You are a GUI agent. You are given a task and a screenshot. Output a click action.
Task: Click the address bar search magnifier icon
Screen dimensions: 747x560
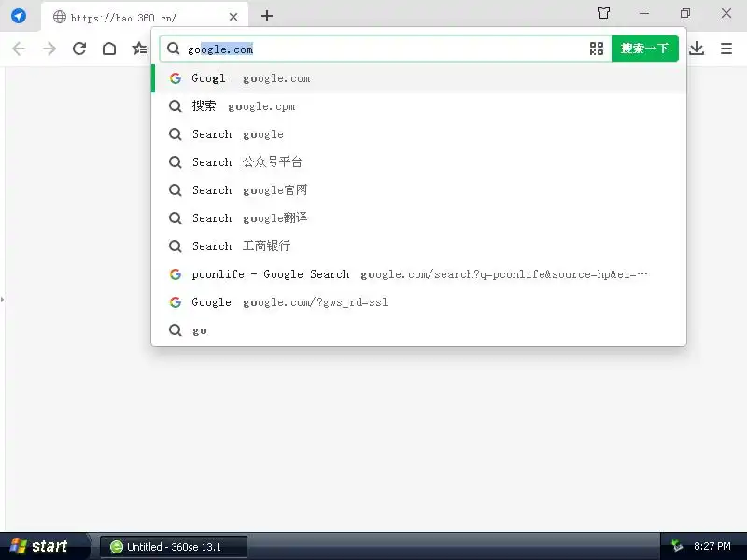(174, 49)
